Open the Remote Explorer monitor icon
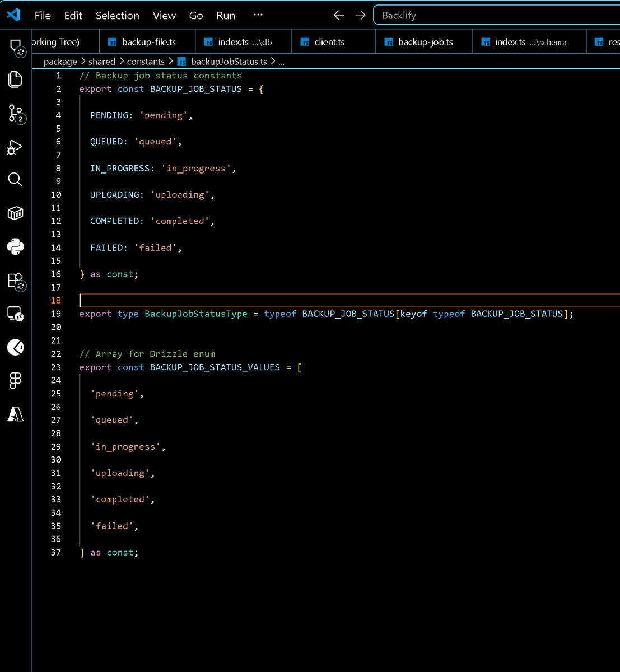This screenshot has width=620, height=672. coord(16,314)
